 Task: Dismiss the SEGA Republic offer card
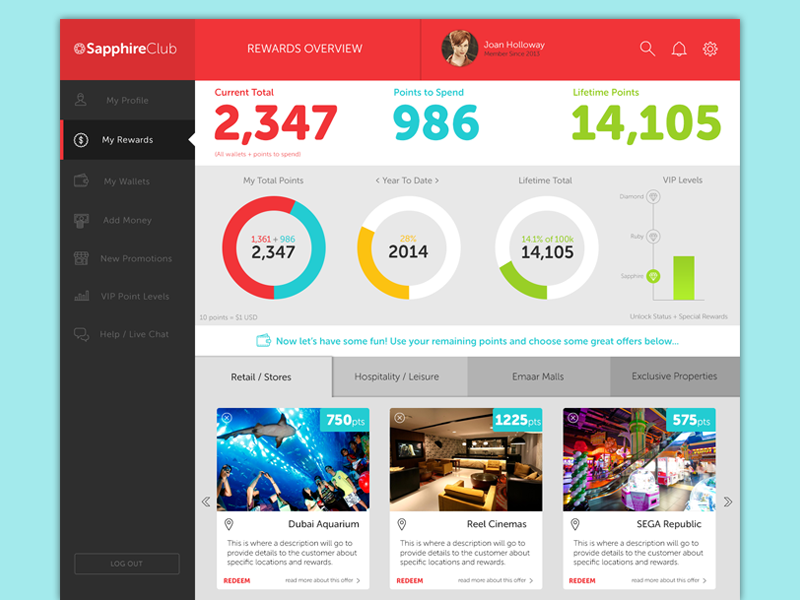point(573,418)
